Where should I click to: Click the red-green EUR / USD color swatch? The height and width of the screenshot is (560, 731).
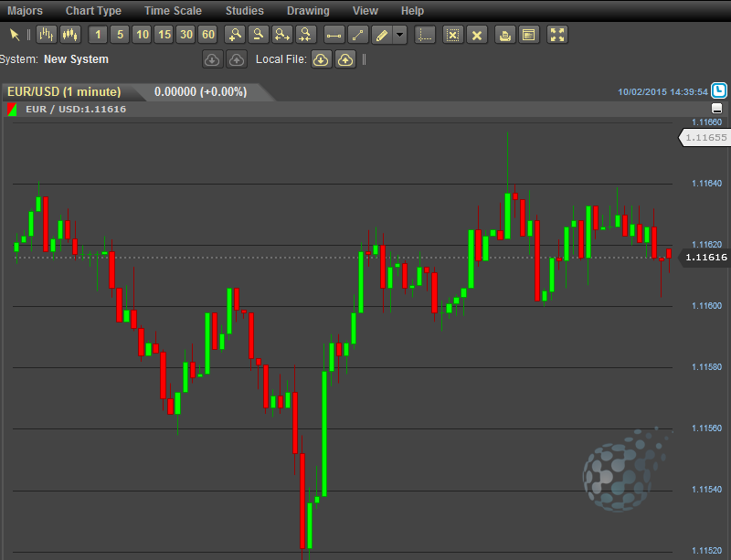[x=12, y=110]
